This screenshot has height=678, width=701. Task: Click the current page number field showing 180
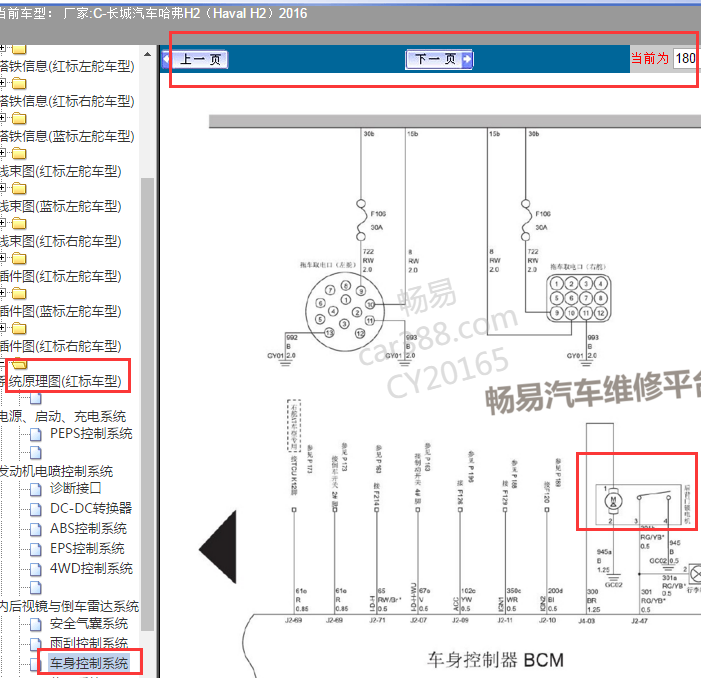tap(685, 59)
